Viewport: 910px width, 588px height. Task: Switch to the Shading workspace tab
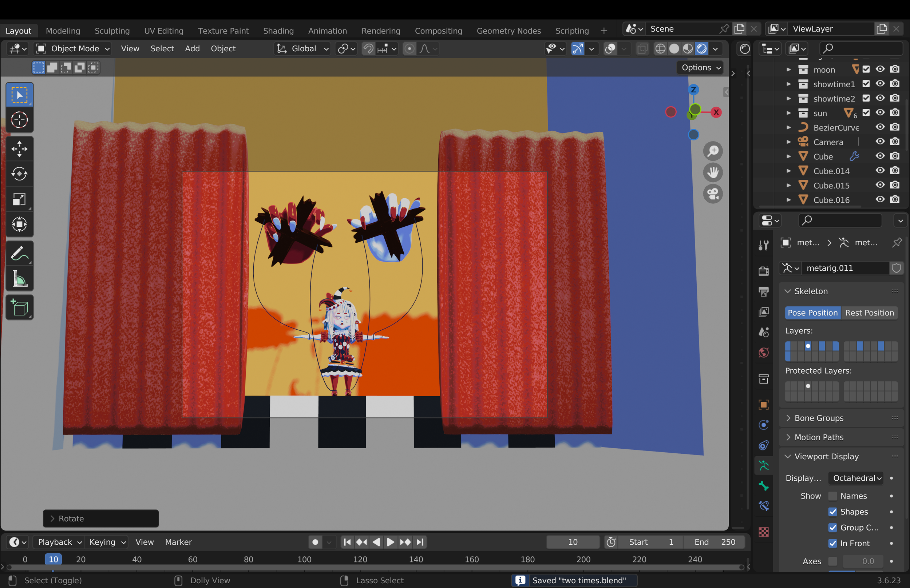pos(278,31)
